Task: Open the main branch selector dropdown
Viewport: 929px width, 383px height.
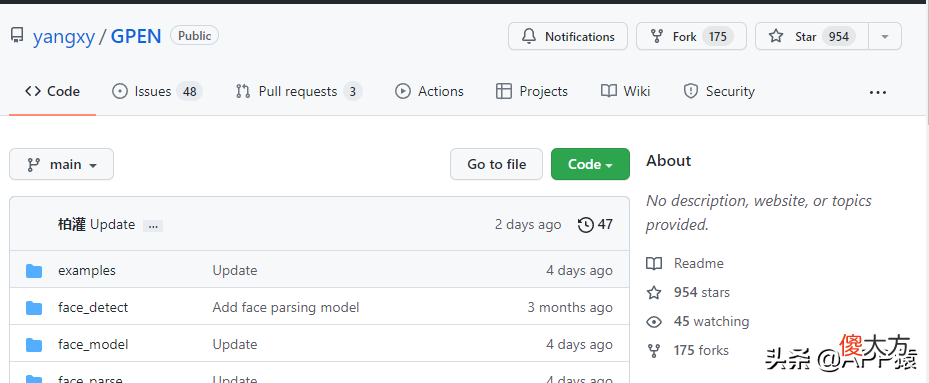Action: pos(62,164)
